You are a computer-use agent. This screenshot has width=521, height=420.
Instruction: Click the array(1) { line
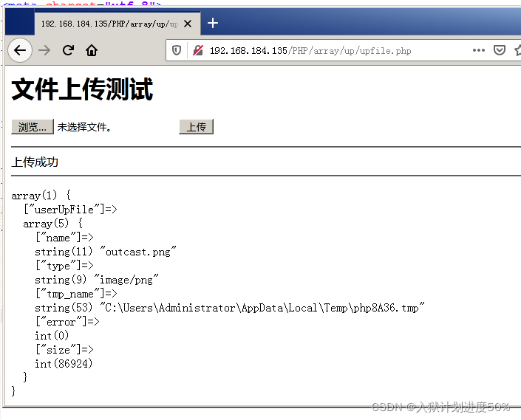(41, 196)
